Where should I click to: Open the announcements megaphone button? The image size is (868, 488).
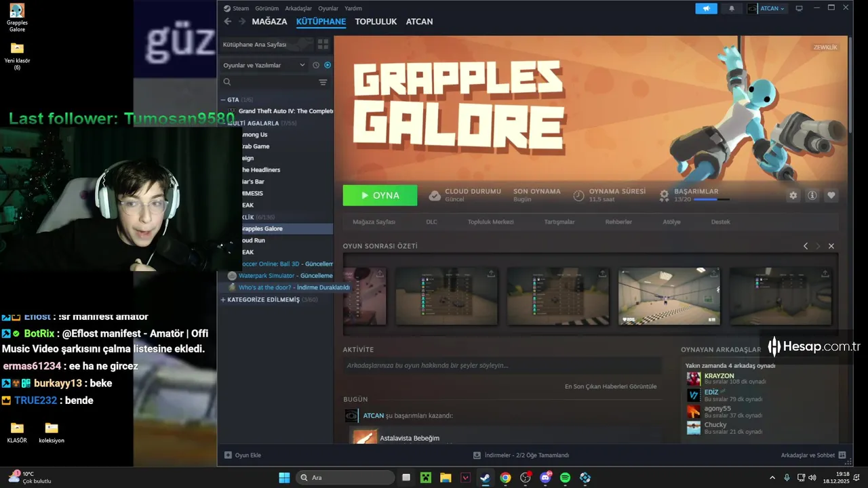click(706, 8)
